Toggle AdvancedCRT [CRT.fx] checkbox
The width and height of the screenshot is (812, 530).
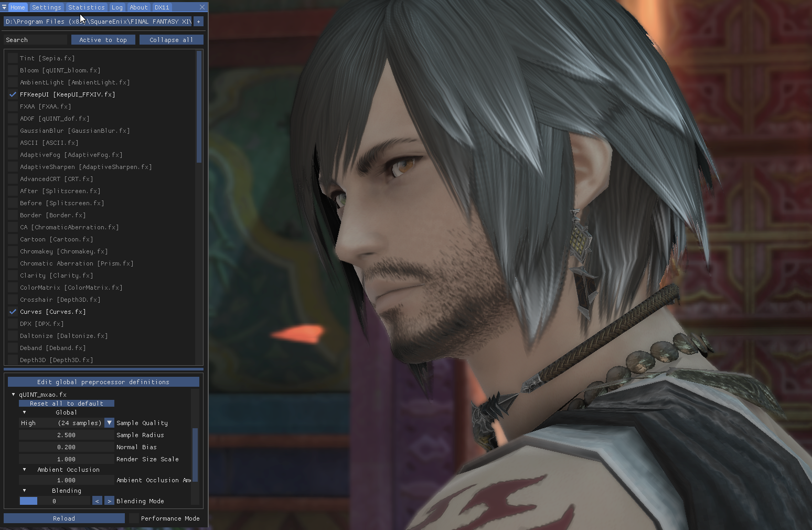(13, 179)
